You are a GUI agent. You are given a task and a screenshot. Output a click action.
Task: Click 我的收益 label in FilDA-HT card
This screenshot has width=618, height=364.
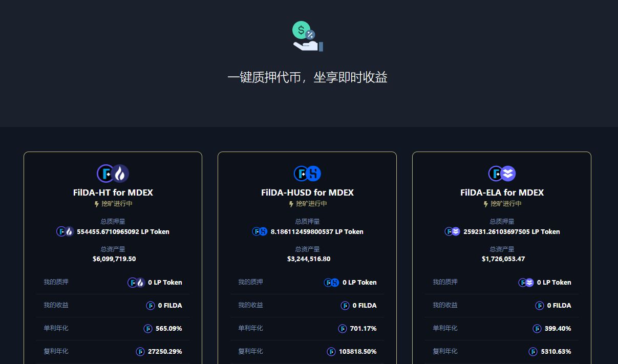tap(56, 305)
